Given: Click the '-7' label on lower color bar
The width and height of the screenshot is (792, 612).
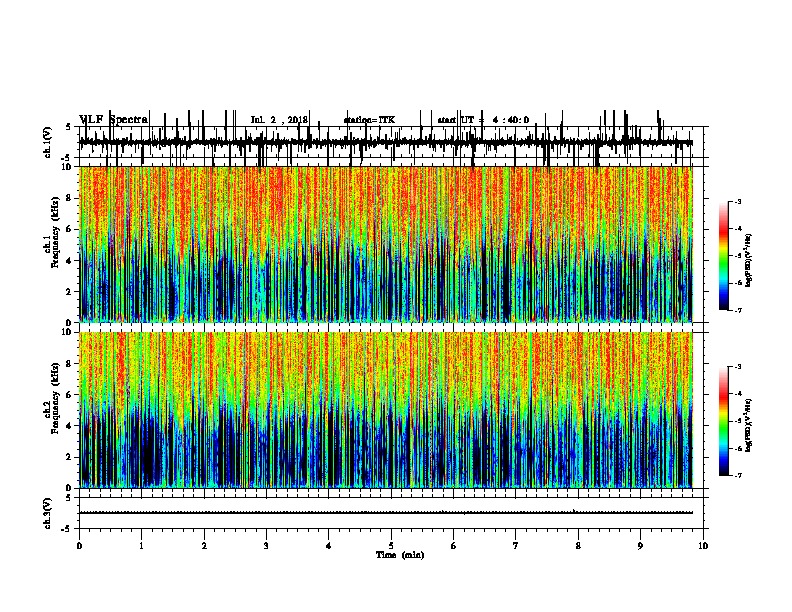Looking at the screenshot, I should click(x=737, y=476).
